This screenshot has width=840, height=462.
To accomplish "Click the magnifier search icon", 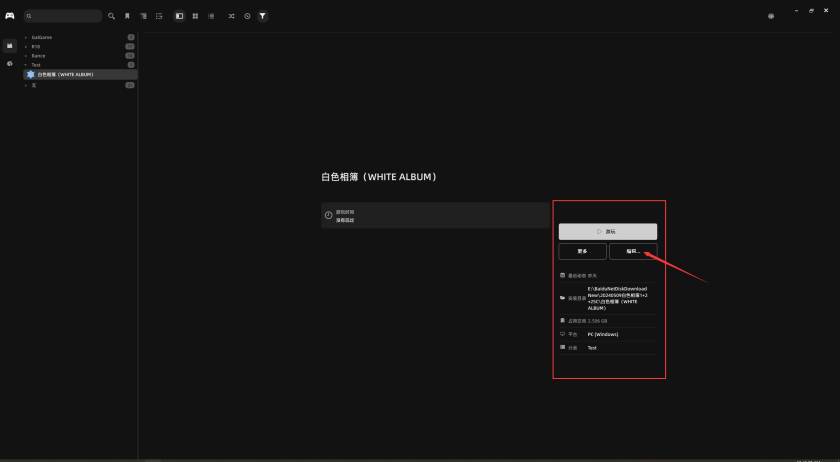I will coord(111,16).
